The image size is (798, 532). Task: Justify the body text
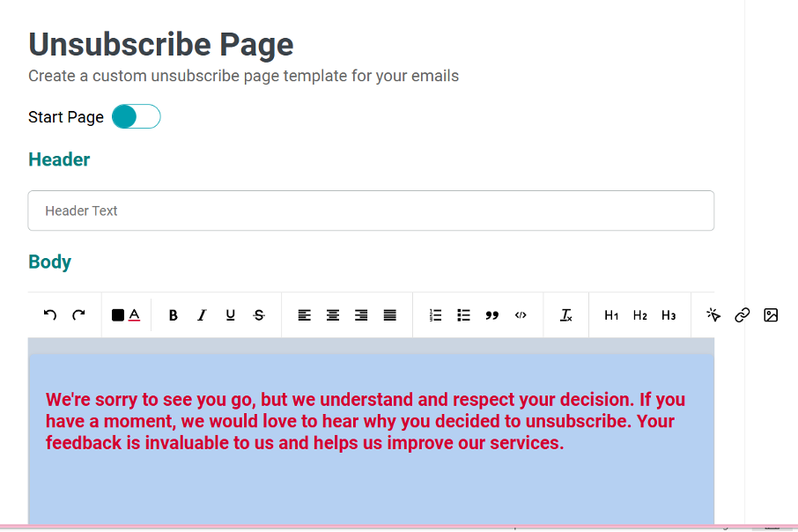(x=390, y=315)
